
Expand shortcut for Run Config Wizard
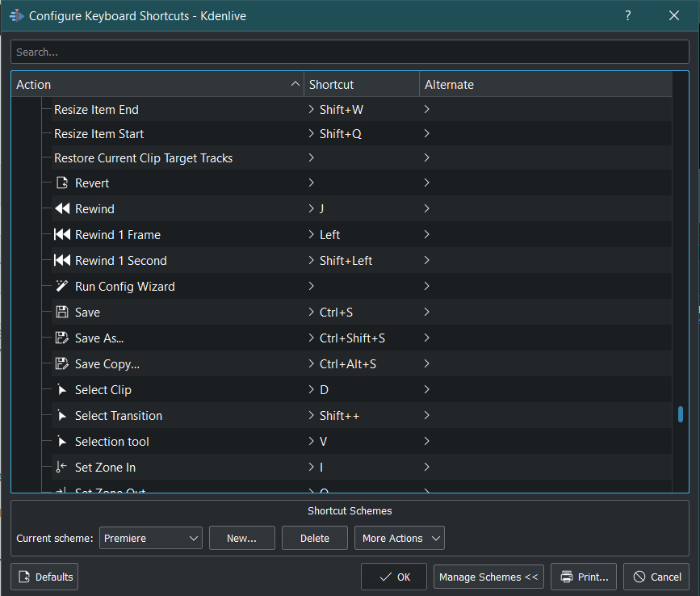[x=311, y=286]
